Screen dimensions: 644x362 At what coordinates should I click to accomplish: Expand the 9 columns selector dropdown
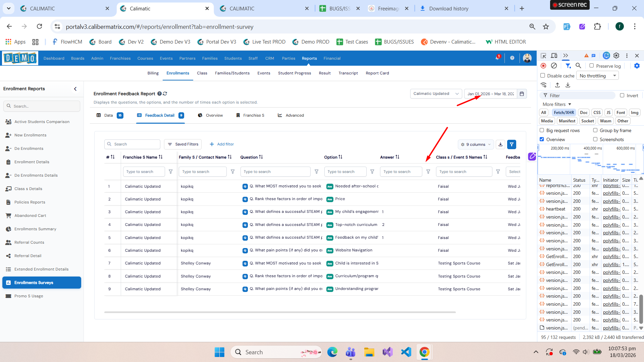pyautogui.click(x=476, y=144)
